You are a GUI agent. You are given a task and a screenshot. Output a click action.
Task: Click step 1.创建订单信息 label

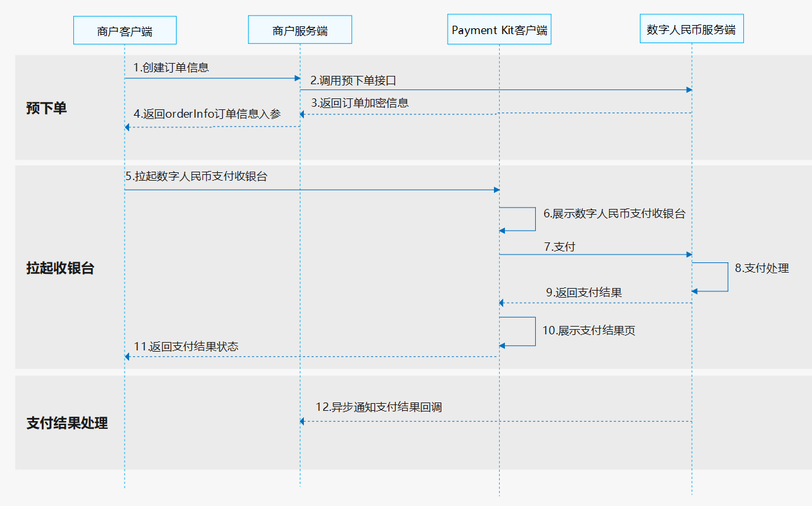point(171,68)
